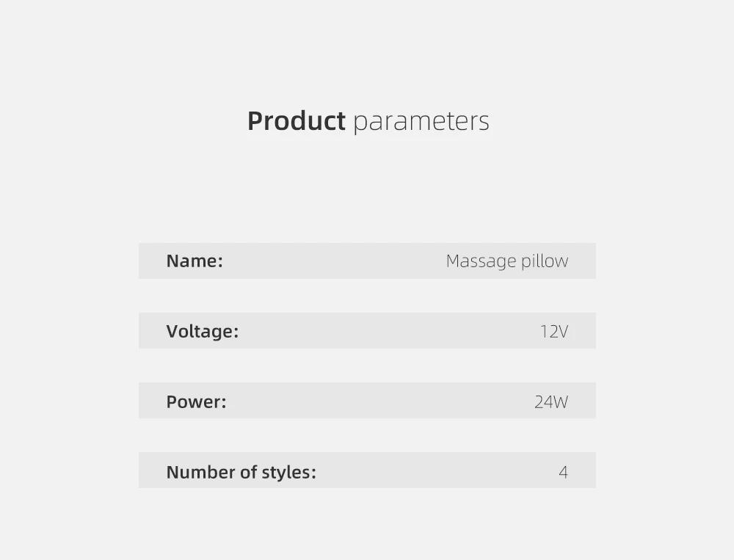This screenshot has width=734, height=560.
Task: Click the bold "Product" heading word
Action: [296, 121]
